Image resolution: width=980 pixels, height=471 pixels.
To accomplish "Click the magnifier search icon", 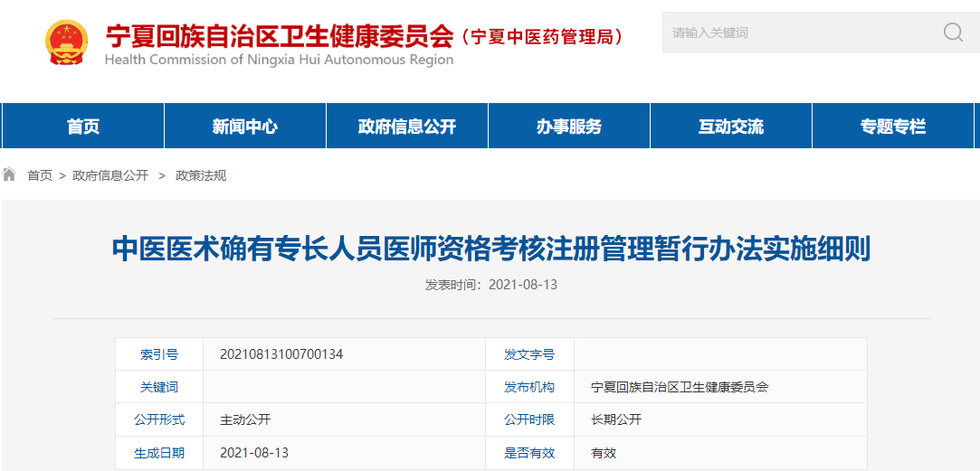I will pos(953,33).
